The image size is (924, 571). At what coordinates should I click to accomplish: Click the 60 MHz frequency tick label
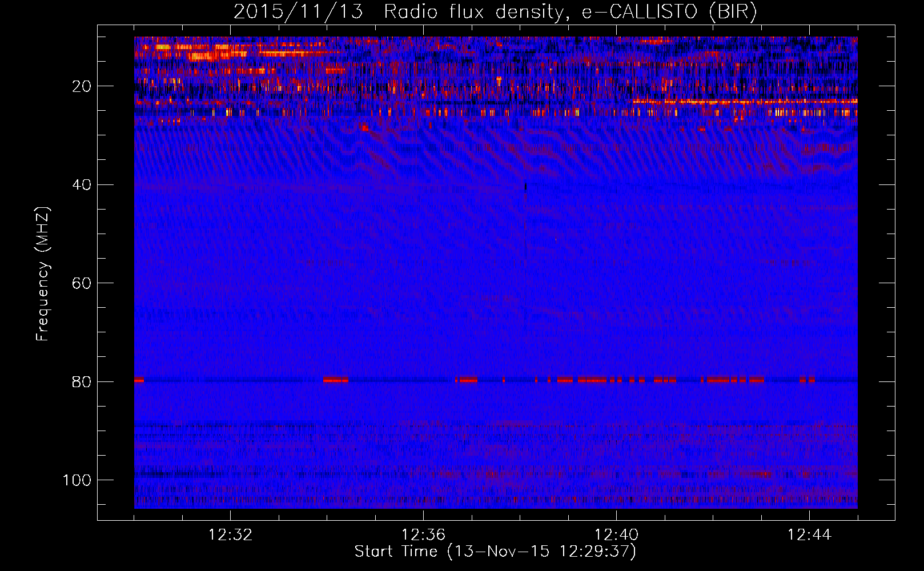point(81,283)
